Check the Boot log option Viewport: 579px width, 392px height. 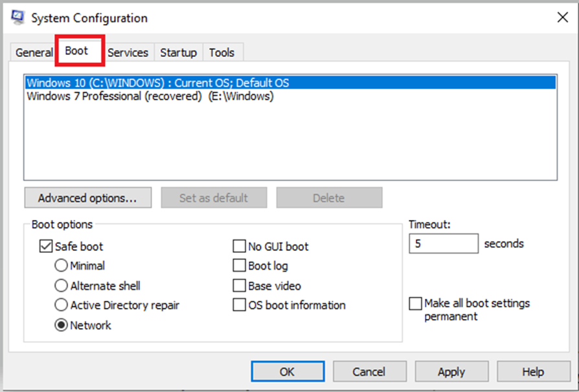click(240, 266)
